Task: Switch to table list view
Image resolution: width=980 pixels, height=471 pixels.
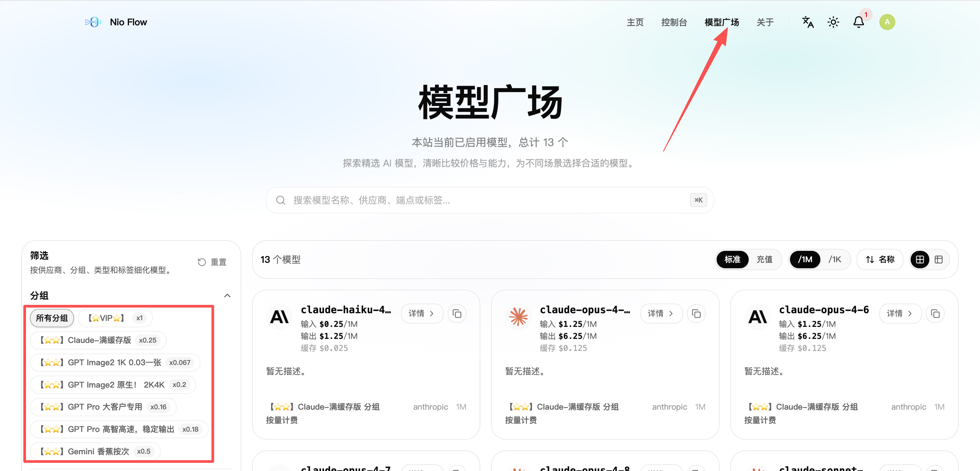Action: [x=939, y=259]
